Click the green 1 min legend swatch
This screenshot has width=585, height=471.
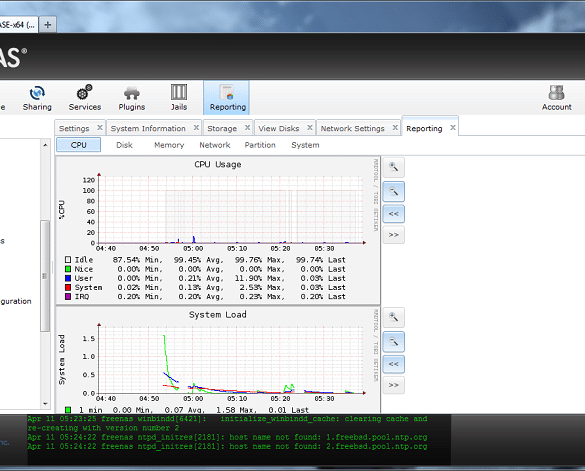[68, 410]
